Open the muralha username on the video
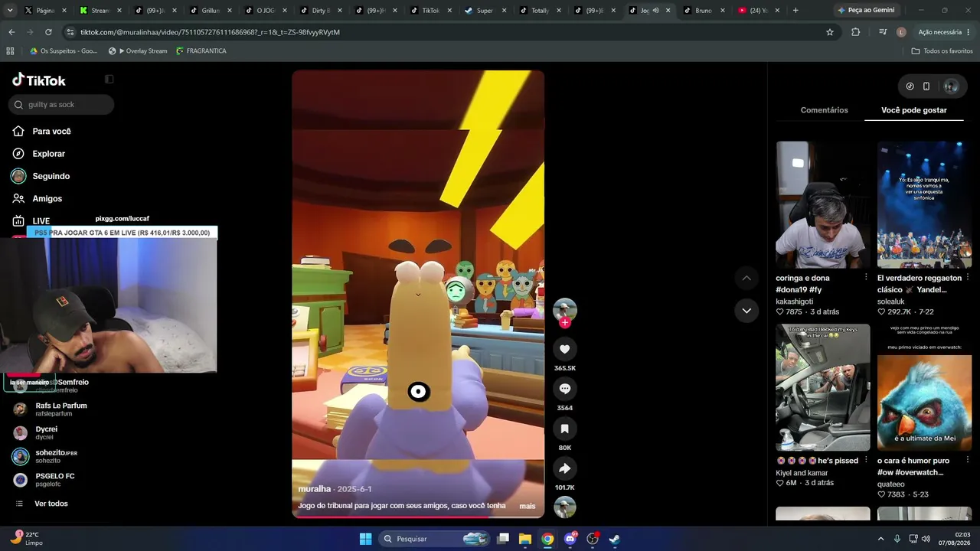The width and height of the screenshot is (980, 551). pyautogui.click(x=314, y=489)
